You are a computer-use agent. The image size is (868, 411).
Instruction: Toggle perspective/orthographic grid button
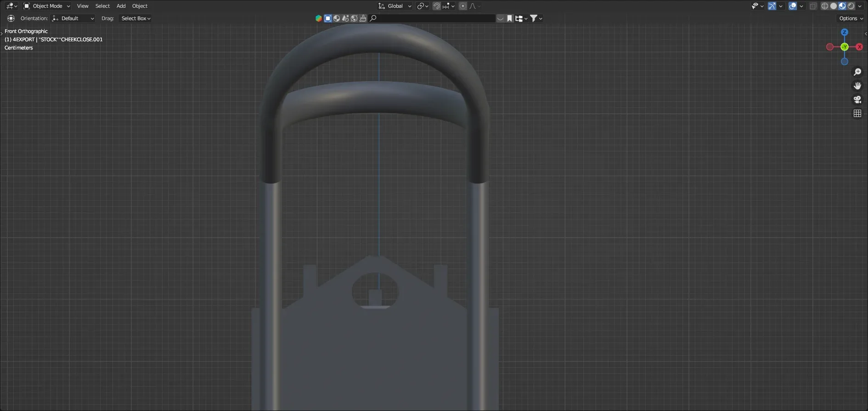click(857, 113)
